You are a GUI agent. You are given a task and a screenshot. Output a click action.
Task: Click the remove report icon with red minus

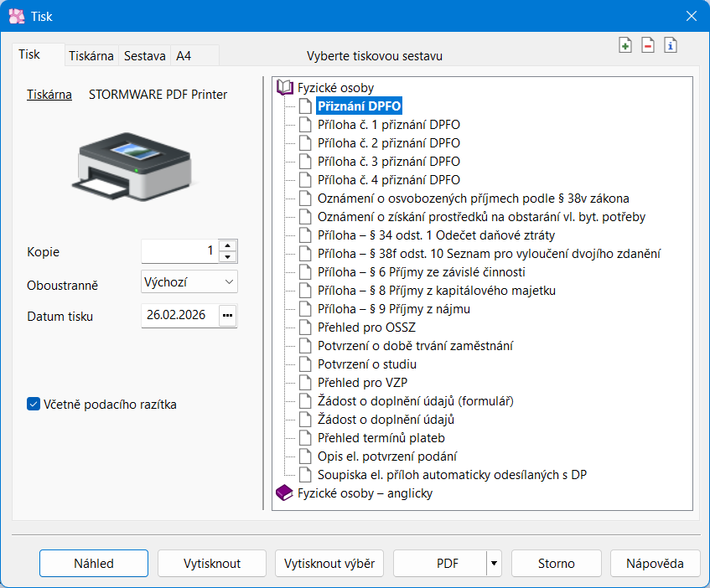coord(648,46)
